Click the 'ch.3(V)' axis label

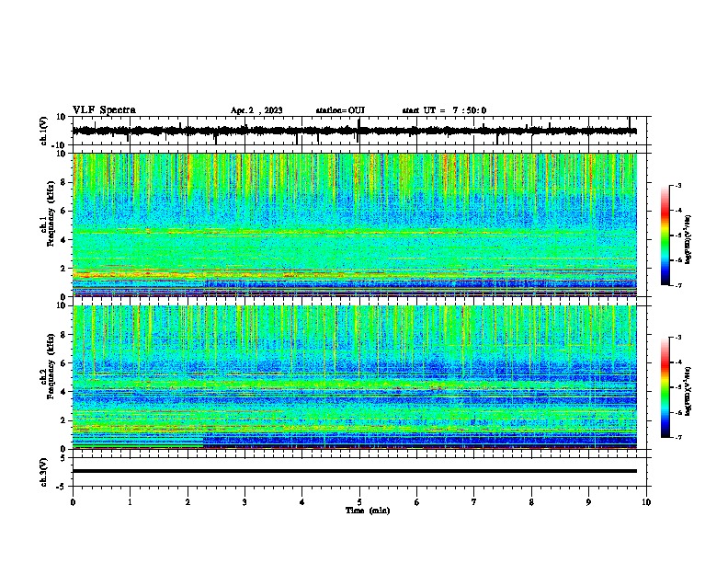44,472
